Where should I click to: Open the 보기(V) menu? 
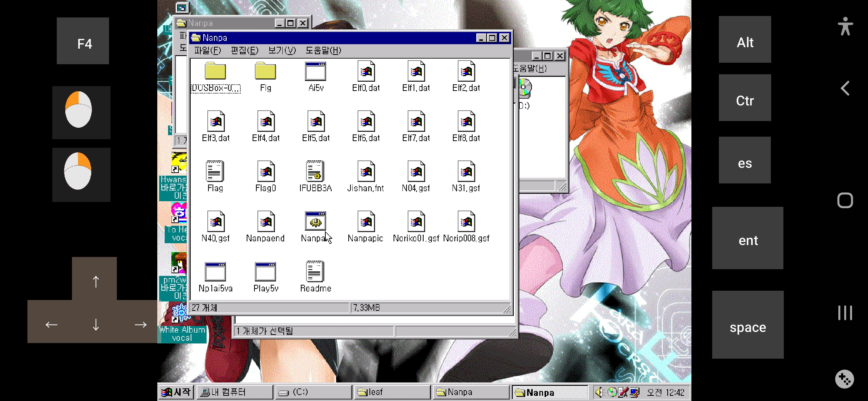[282, 50]
